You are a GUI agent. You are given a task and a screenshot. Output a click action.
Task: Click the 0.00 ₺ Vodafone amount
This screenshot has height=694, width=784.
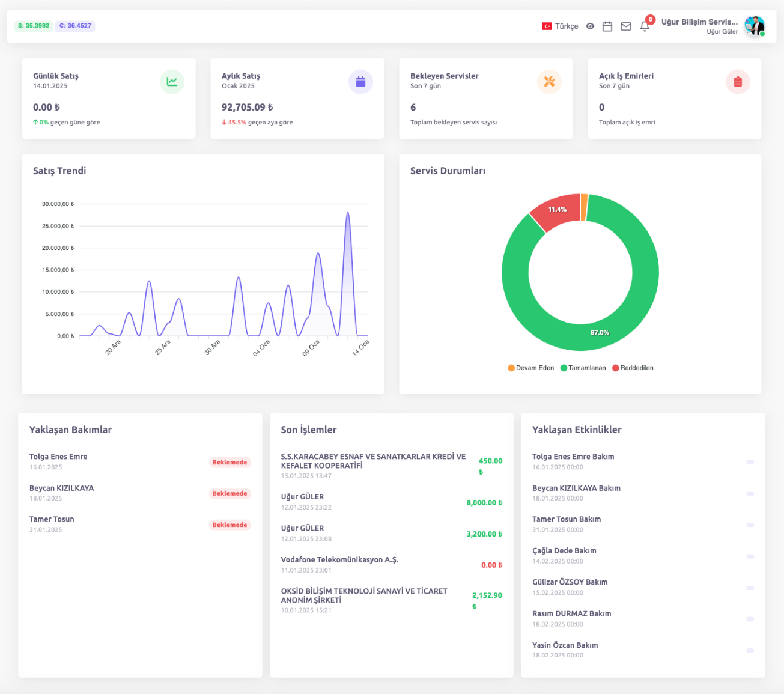[491, 565]
